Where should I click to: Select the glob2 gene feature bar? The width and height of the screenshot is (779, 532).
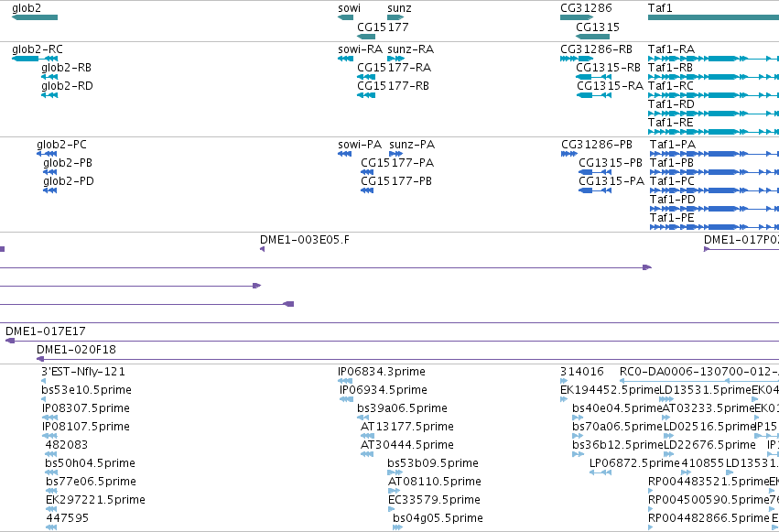(35, 17)
